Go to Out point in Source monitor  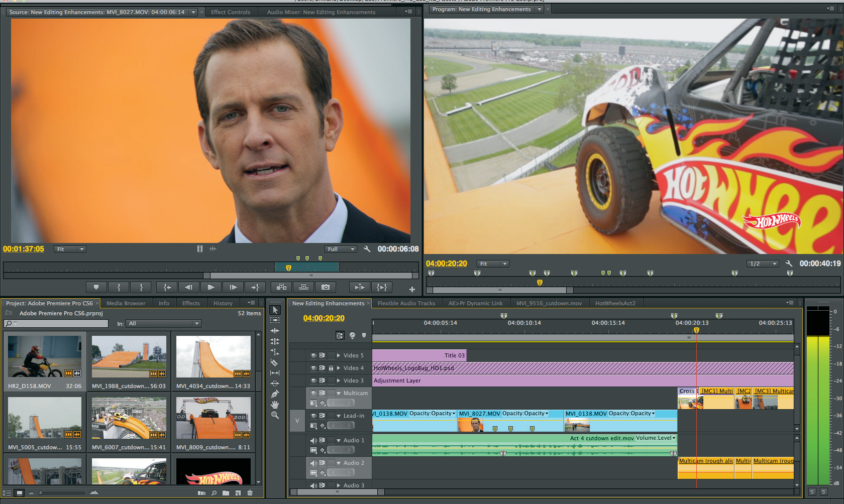pyautogui.click(x=255, y=287)
